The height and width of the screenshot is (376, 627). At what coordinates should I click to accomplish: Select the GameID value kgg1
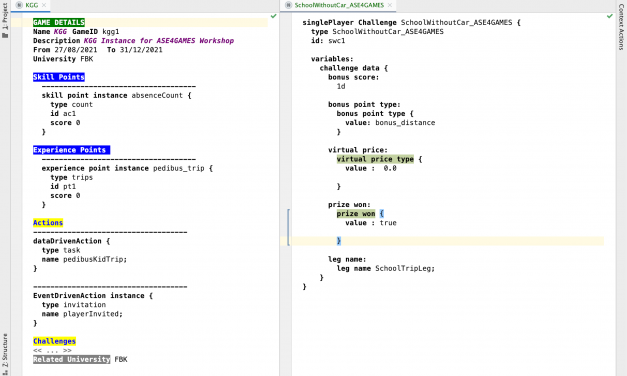click(x=111, y=32)
